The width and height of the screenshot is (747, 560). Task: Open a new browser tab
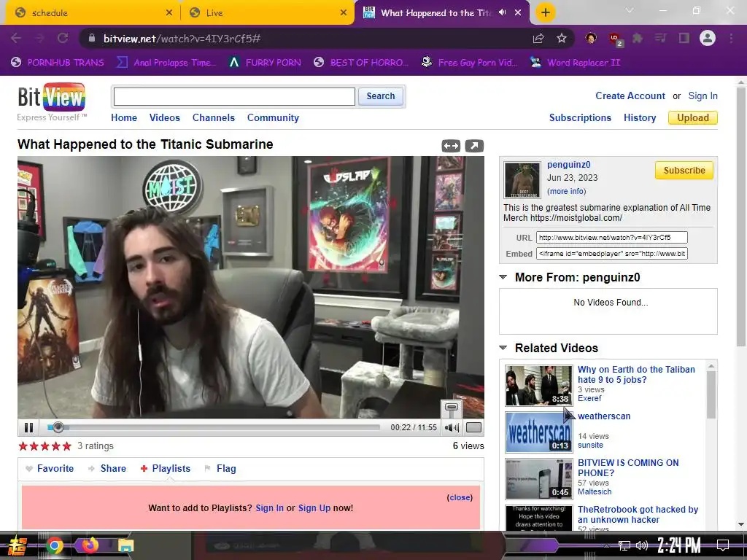click(546, 12)
